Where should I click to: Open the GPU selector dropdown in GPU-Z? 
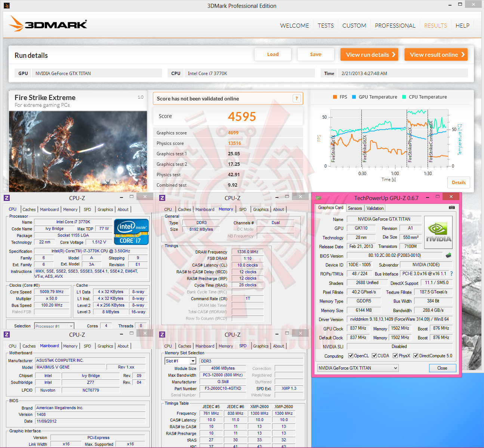pos(358,368)
